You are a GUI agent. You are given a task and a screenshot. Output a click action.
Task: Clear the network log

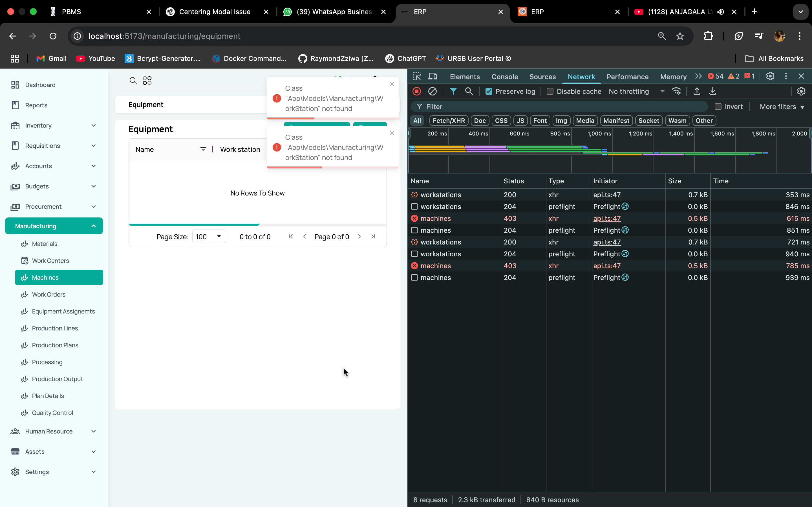(433, 91)
